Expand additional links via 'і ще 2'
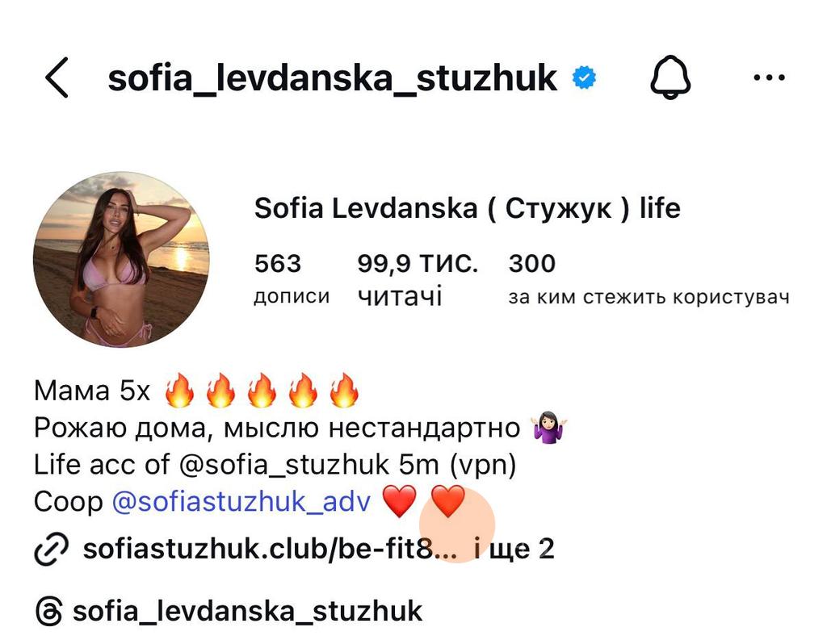Viewport: 827px width, 644px height. tap(514, 549)
